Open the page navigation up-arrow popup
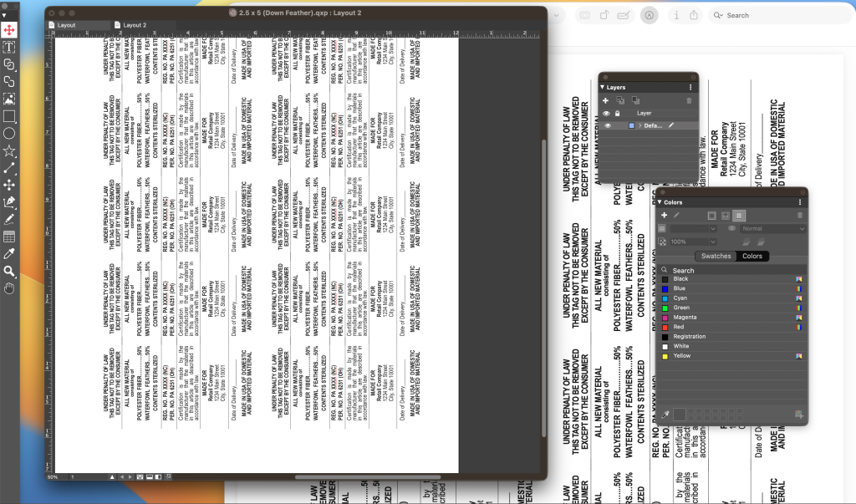Screen dimensions: 856x504 click(113, 476)
